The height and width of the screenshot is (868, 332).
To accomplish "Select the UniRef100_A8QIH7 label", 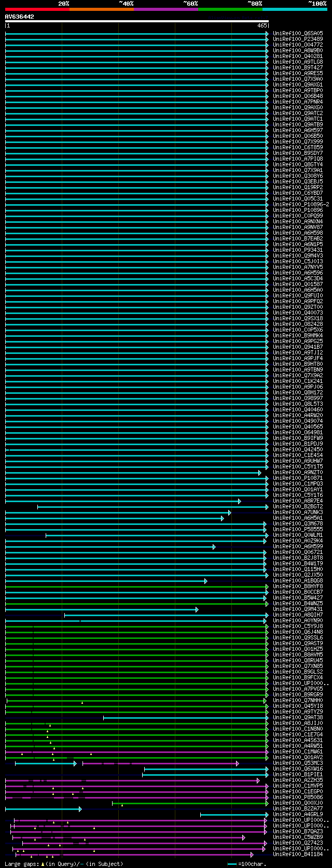I will coord(298,615).
